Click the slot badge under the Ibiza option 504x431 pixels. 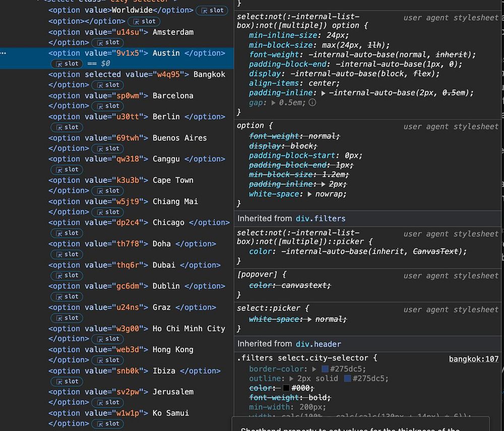pos(67,381)
